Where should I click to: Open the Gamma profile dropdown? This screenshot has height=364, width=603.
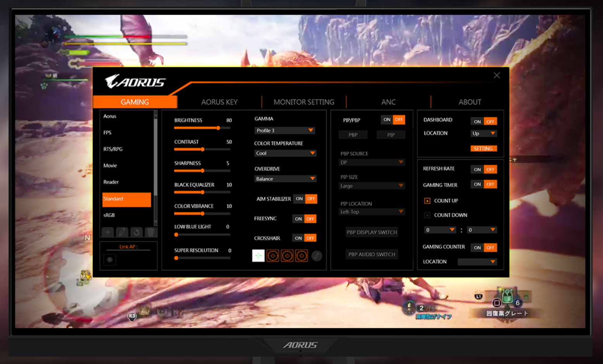285,130
